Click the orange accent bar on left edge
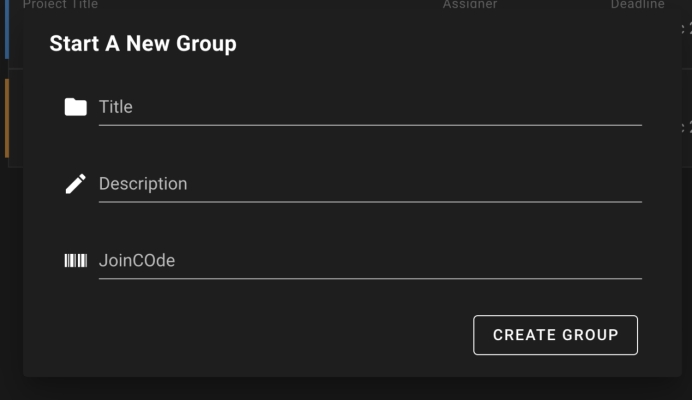Image resolution: width=692 pixels, height=401 pixels. coord(6,120)
